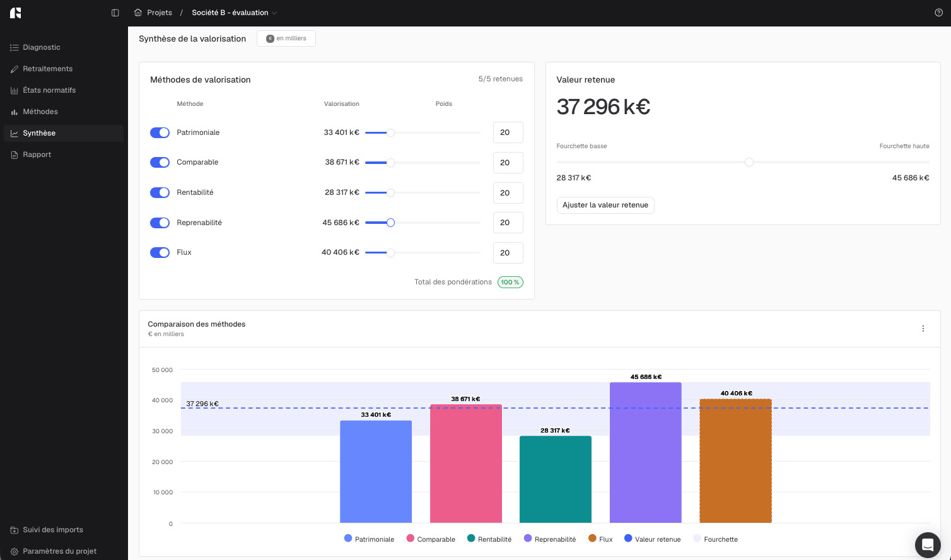
Task: Click the app logo in top-left corner
Action: 16,13
